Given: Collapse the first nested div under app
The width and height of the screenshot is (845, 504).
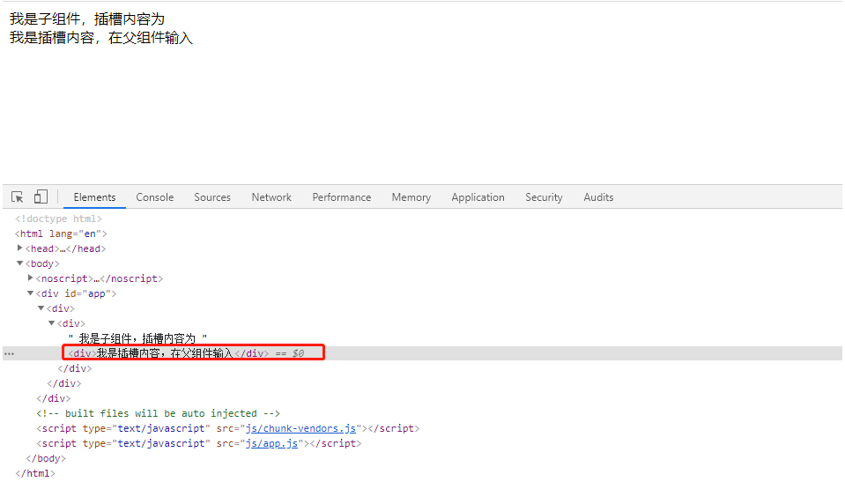Looking at the screenshot, I should pyautogui.click(x=41, y=308).
